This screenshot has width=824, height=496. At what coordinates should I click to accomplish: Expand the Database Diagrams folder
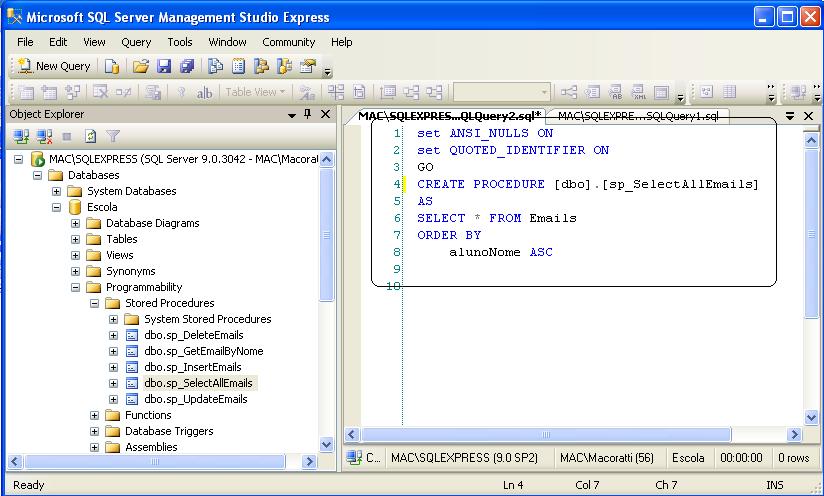click(x=75, y=223)
